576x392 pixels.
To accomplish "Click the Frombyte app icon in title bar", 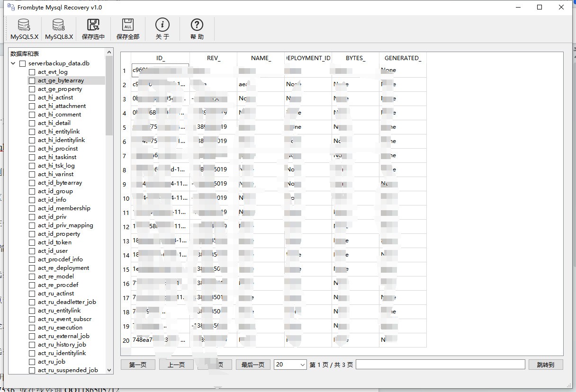I will click(x=11, y=7).
